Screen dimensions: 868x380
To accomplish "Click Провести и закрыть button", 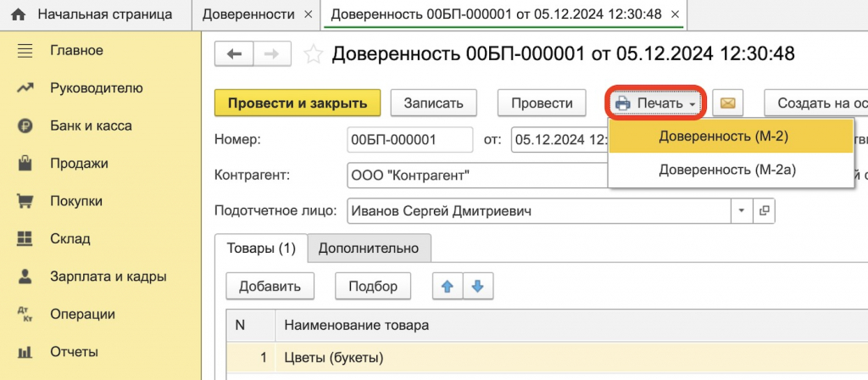I will [x=298, y=103].
